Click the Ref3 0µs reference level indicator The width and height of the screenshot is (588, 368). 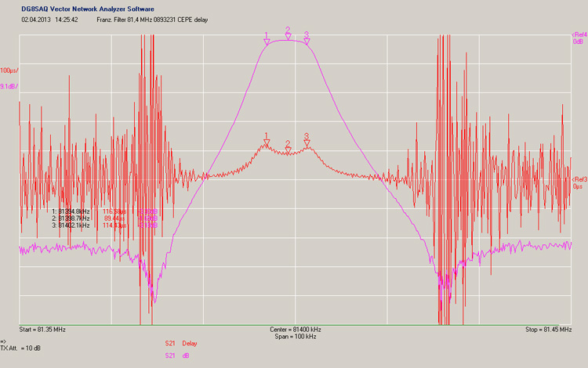[579, 183]
